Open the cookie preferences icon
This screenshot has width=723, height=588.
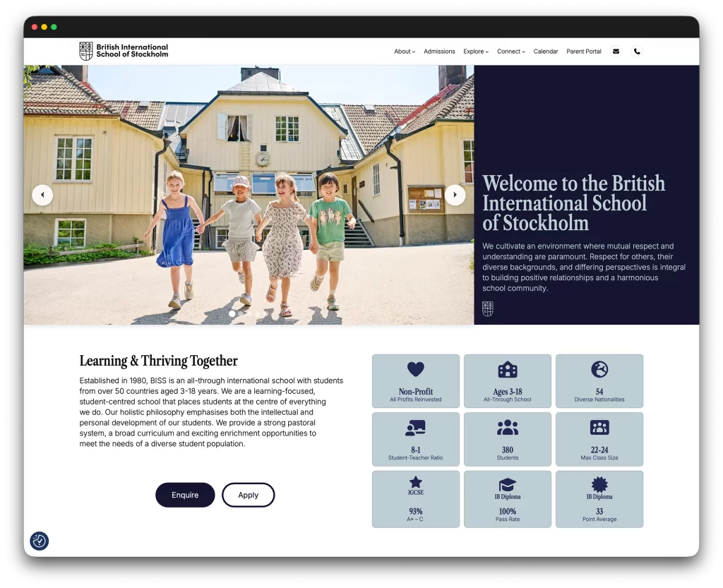point(40,541)
